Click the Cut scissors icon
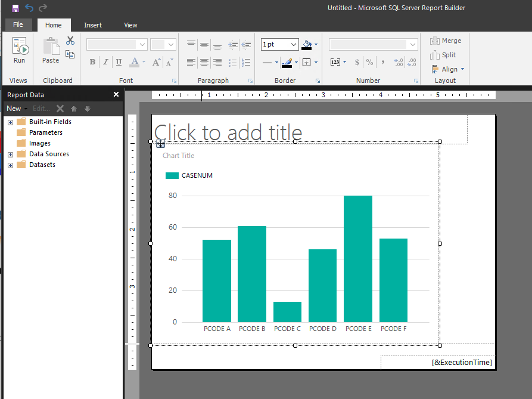 (70, 41)
